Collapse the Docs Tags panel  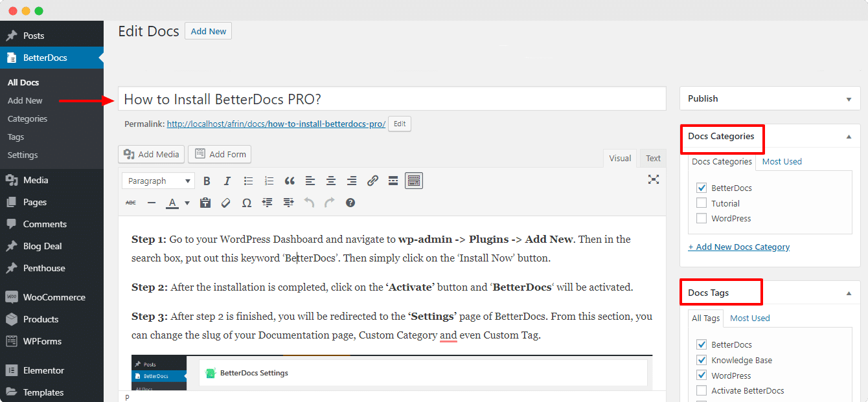tap(849, 293)
